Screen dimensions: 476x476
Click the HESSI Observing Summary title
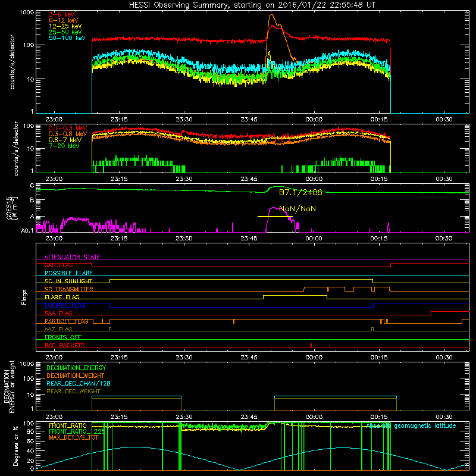pos(252,5)
